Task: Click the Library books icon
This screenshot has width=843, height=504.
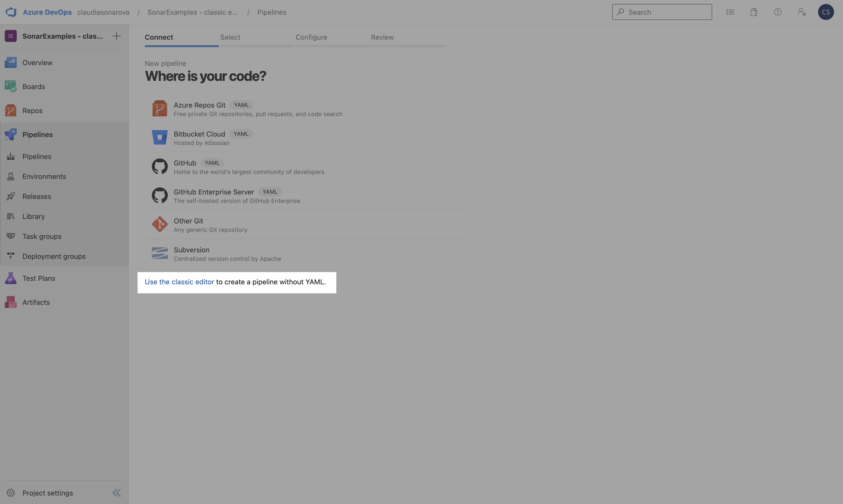Action: click(x=10, y=216)
